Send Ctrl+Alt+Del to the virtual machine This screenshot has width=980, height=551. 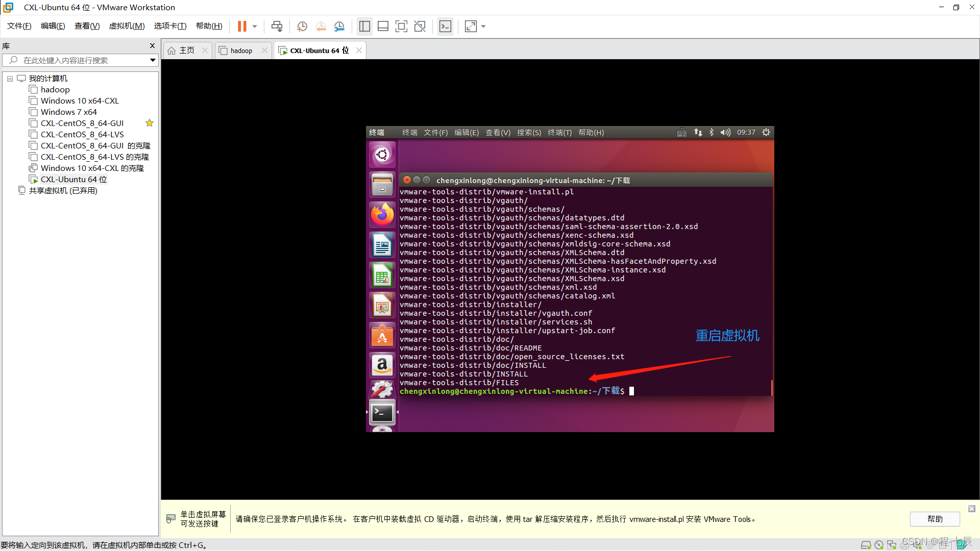click(x=277, y=27)
